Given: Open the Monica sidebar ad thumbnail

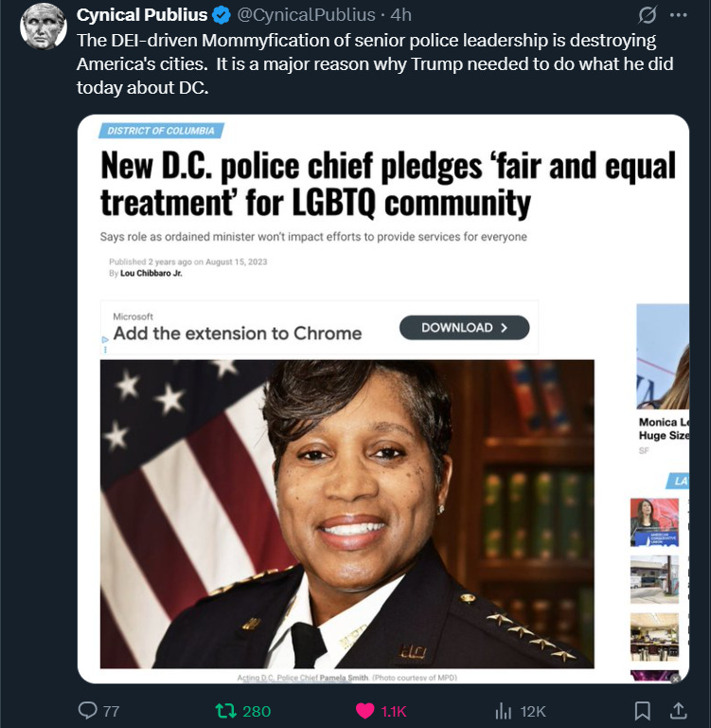Looking at the screenshot, I should 663,357.
